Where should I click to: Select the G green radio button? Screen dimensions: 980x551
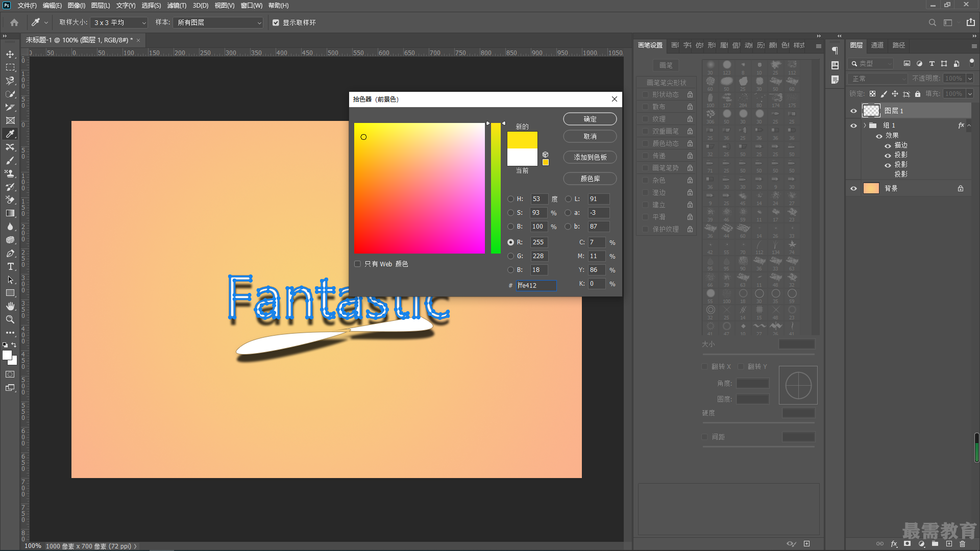click(511, 256)
